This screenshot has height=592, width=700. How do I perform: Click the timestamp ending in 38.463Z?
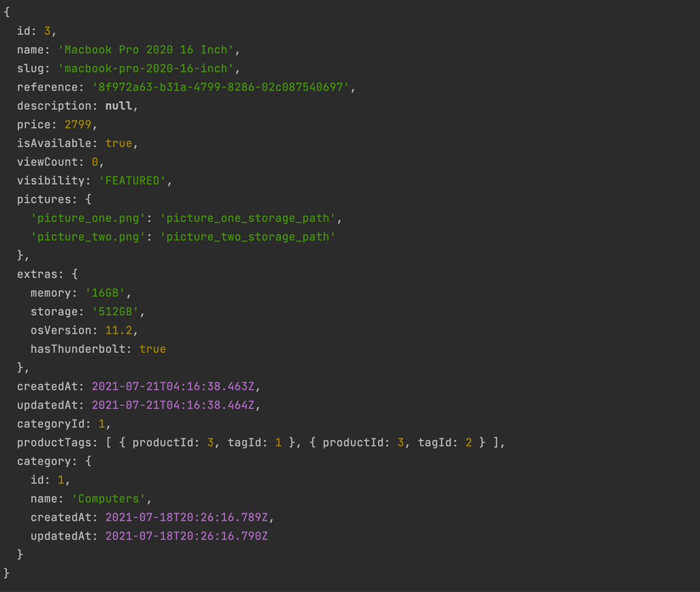point(176,386)
